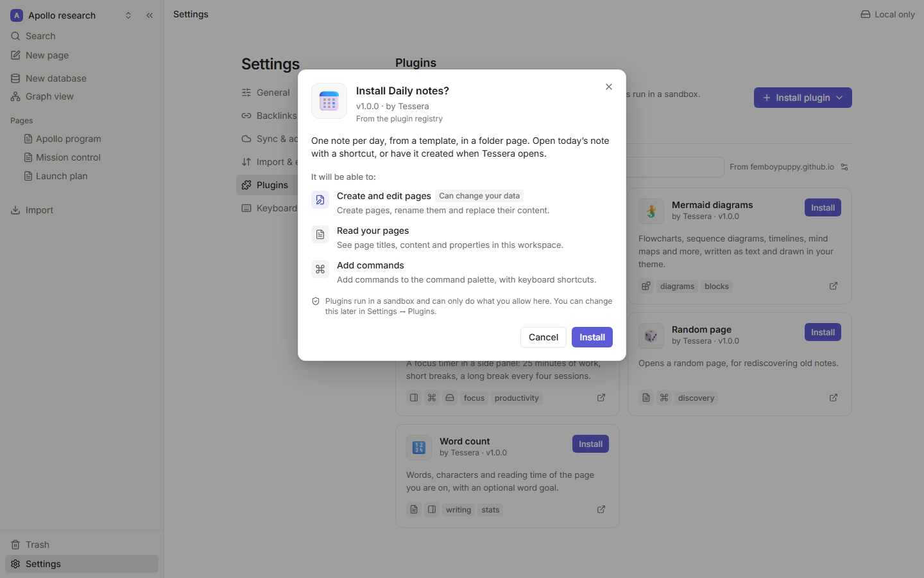Create a New page from sidebar
This screenshot has width=924, height=578.
81,55
